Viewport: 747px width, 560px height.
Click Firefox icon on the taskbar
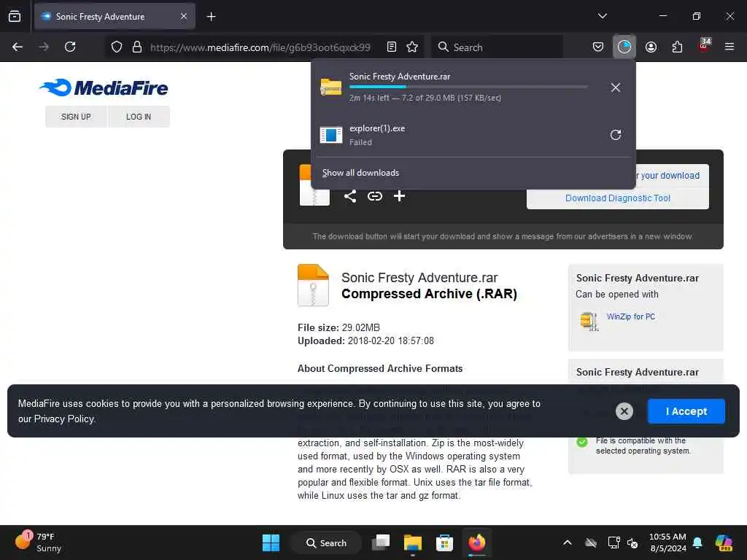(476, 542)
